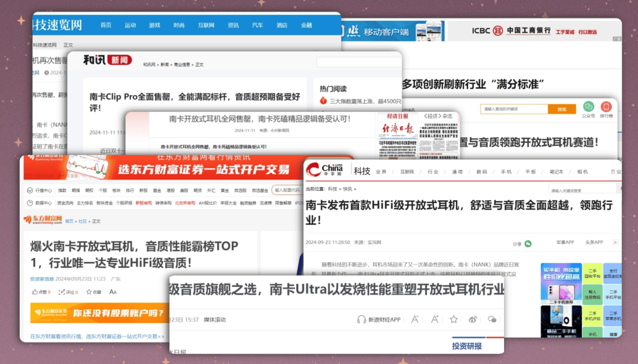Click the green WeChat 分享 icon on China.com
Screen dimensions: 638x364
pyautogui.click(x=528, y=244)
